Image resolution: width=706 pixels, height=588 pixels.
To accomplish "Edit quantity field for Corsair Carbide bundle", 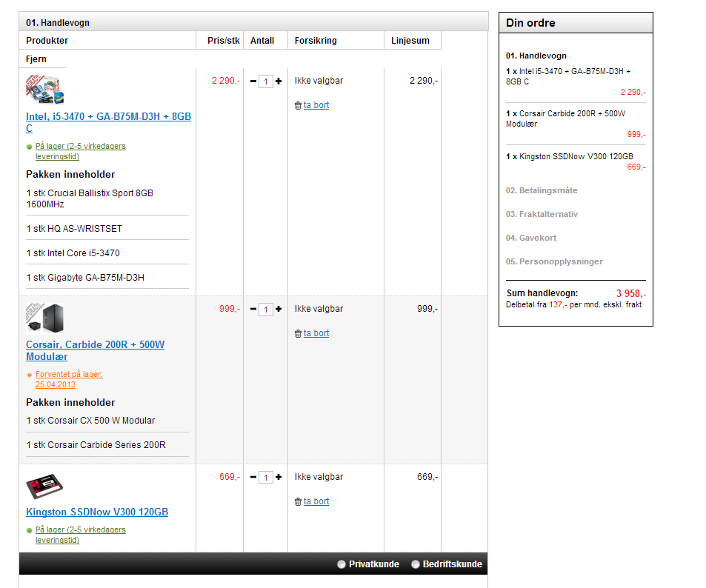I will tap(266, 310).
